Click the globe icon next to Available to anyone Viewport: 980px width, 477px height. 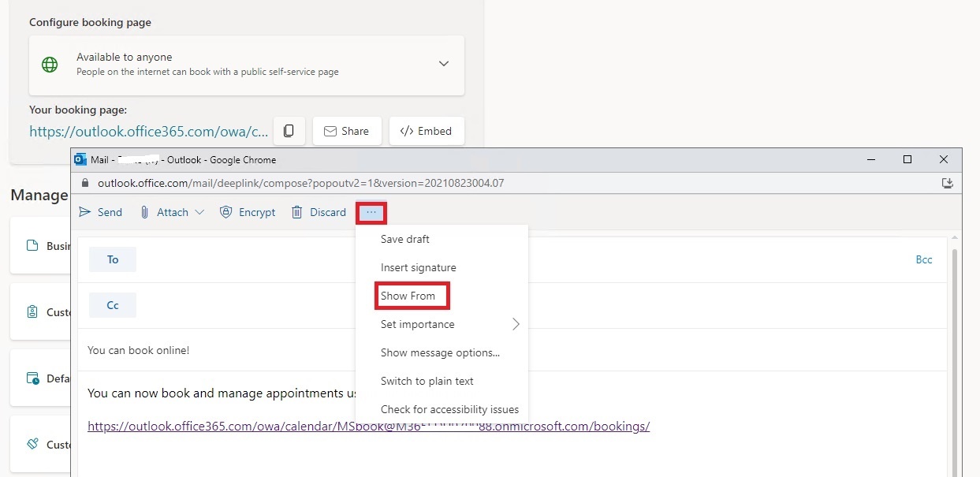pyautogui.click(x=50, y=64)
